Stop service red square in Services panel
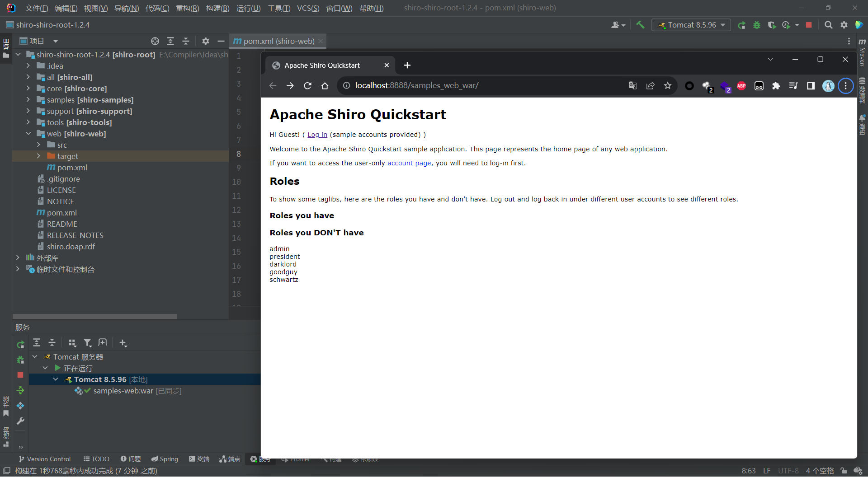The width and height of the screenshot is (868, 477). (x=20, y=375)
